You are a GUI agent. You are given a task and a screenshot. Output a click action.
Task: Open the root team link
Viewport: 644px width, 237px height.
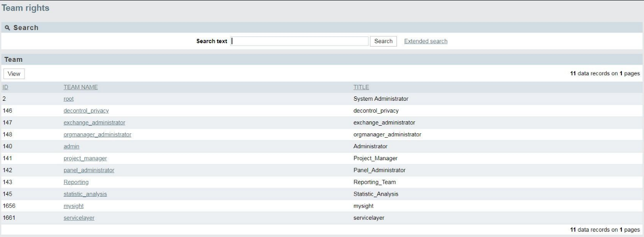[69, 99]
